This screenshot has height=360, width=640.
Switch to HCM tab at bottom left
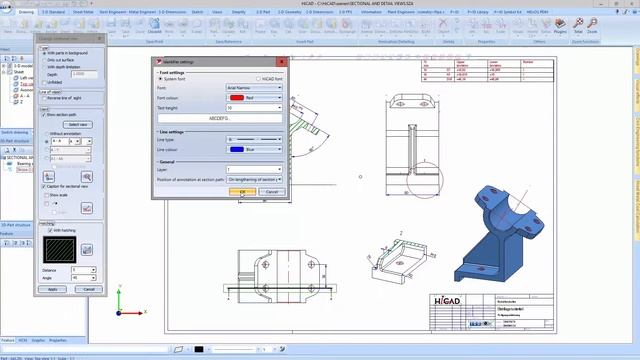22,340
